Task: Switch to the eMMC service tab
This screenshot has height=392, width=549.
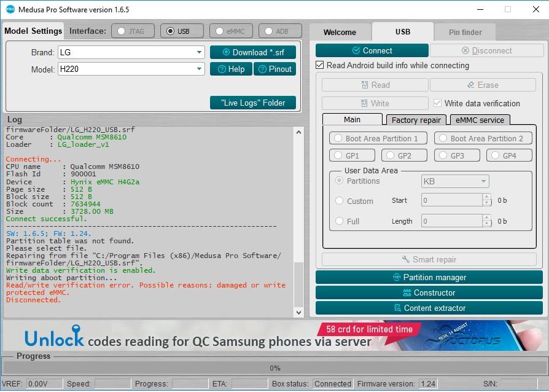Action: [x=480, y=120]
